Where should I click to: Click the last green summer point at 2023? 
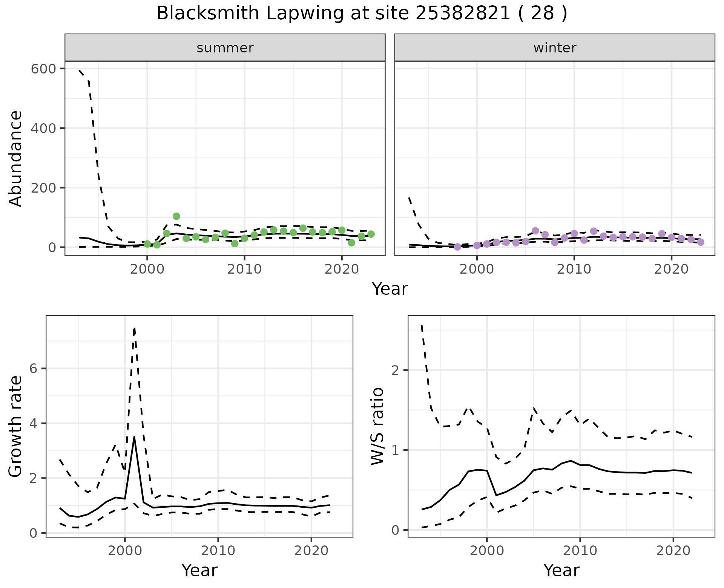[x=371, y=234]
